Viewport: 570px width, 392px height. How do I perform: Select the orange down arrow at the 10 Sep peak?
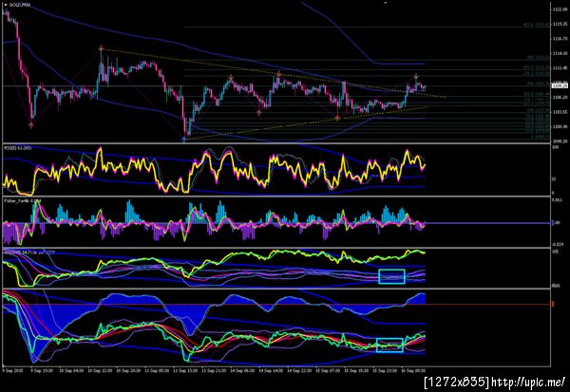coord(101,48)
